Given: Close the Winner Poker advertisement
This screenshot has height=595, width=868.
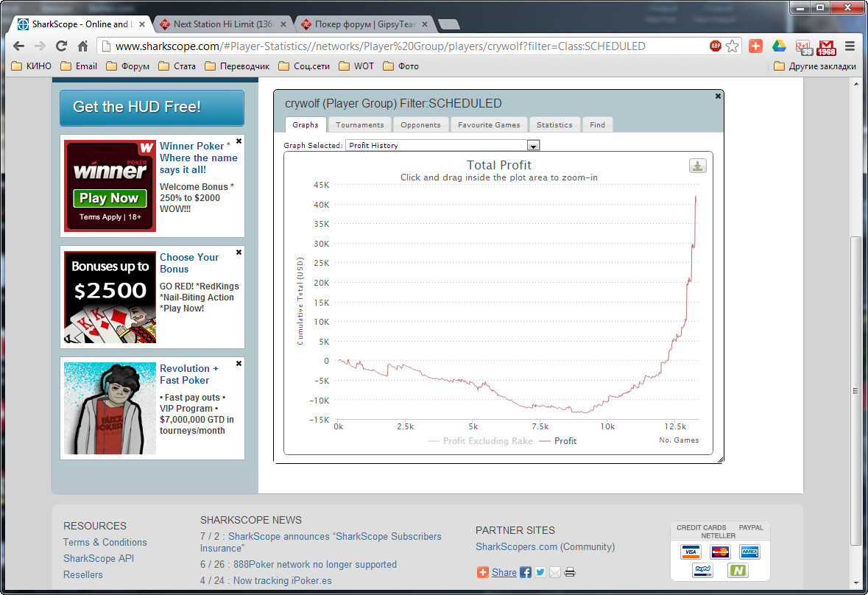Looking at the screenshot, I should (x=238, y=140).
